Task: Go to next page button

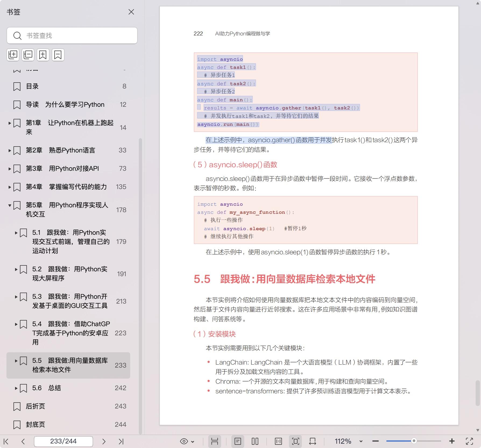Action: (x=104, y=441)
